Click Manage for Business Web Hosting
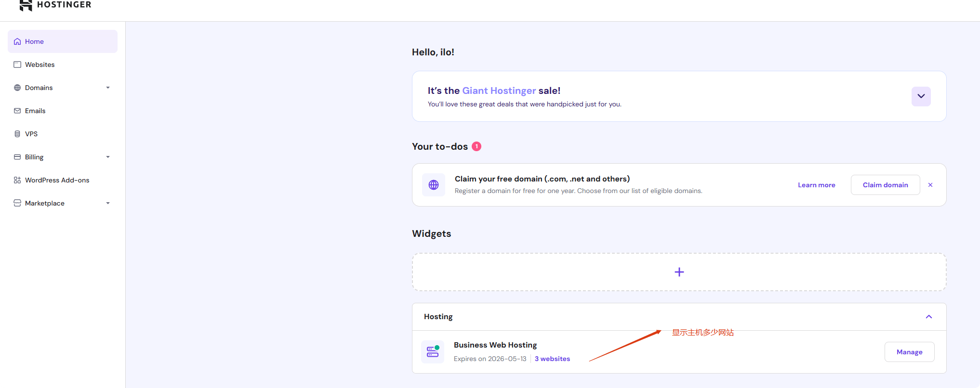This screenshot has height=388, width=980. [x=909, y=352]
